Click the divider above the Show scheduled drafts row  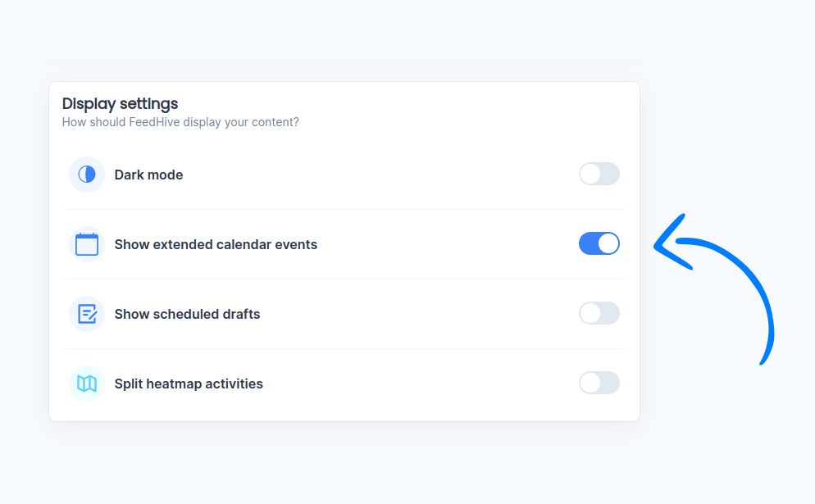[344, 279]
